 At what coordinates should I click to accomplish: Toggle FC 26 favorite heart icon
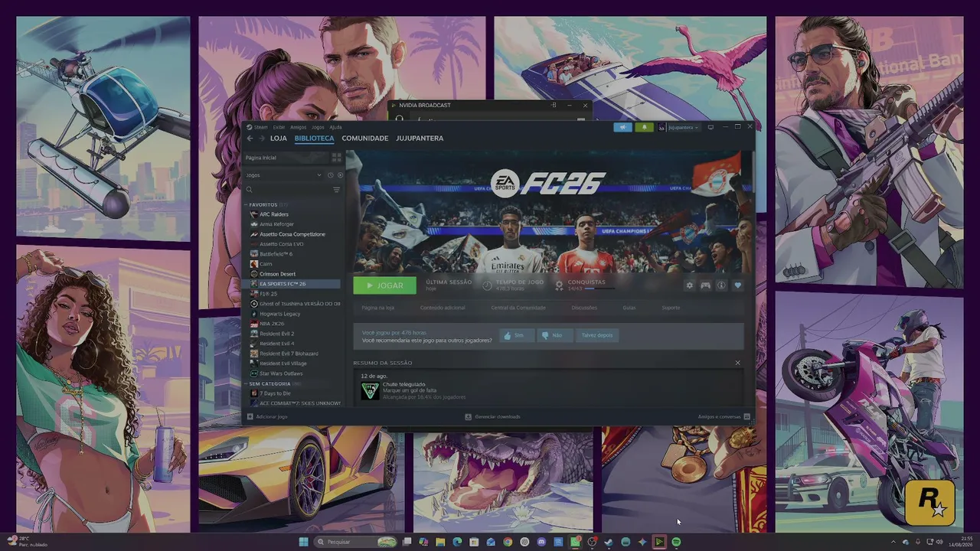pyautogui.click(x=737, y=285)
